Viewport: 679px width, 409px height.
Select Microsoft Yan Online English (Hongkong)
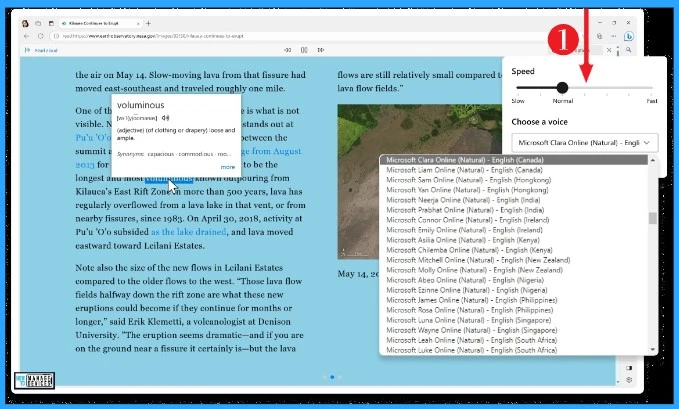click(x=514, y=190)
